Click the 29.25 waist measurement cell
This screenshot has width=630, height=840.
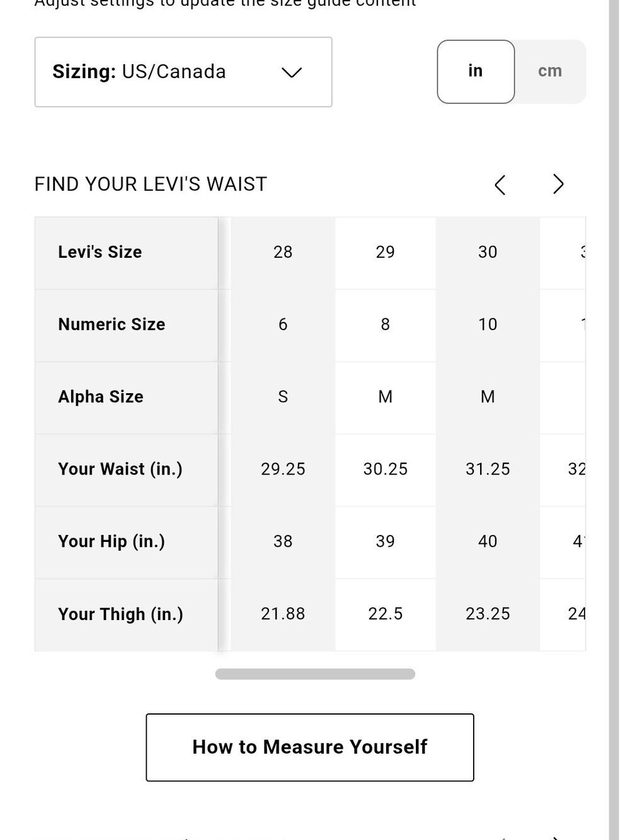(x=283, y=469)
